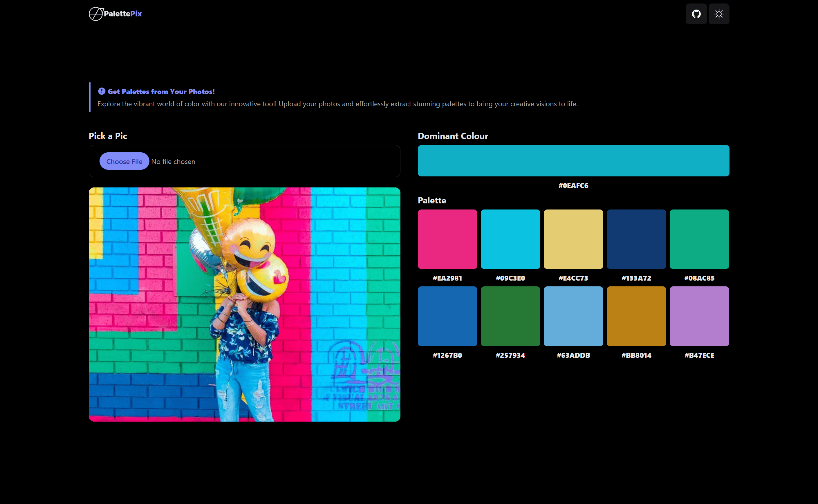The height and width of the screenshot is (504, 818).
Task: Click the uploaded balloons photo preview
Action: (244, 304)
